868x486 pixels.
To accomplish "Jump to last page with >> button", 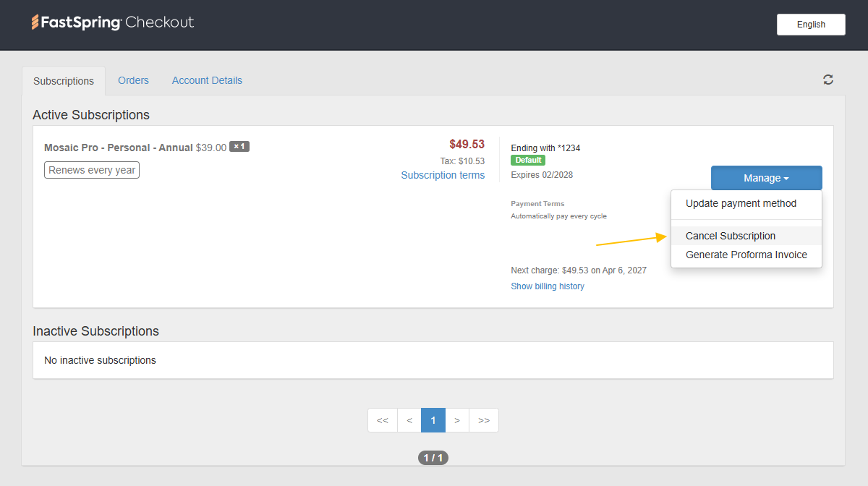I will click(x=484, y=420).
